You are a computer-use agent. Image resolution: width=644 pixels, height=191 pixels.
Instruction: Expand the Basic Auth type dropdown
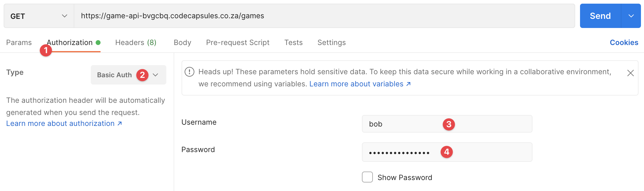156,75
